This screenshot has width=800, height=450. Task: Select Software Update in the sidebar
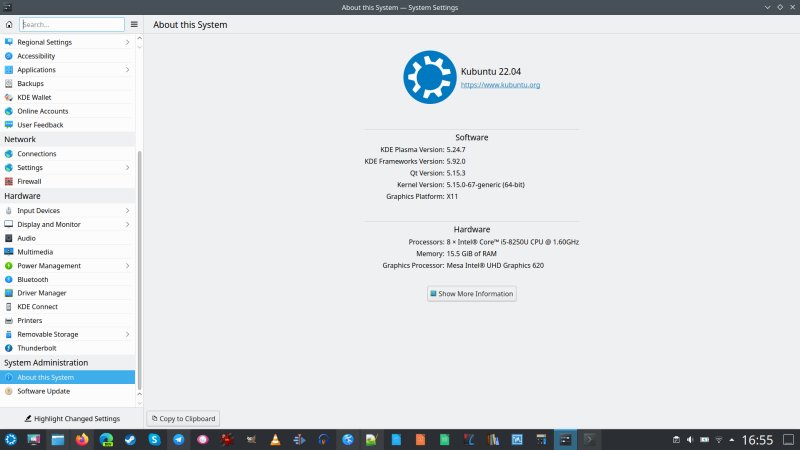[x=67, y=391]
